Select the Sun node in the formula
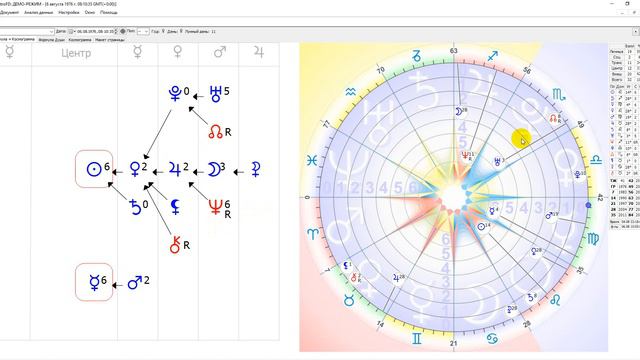This screenshot has width=640, height=360. point(94,169)
